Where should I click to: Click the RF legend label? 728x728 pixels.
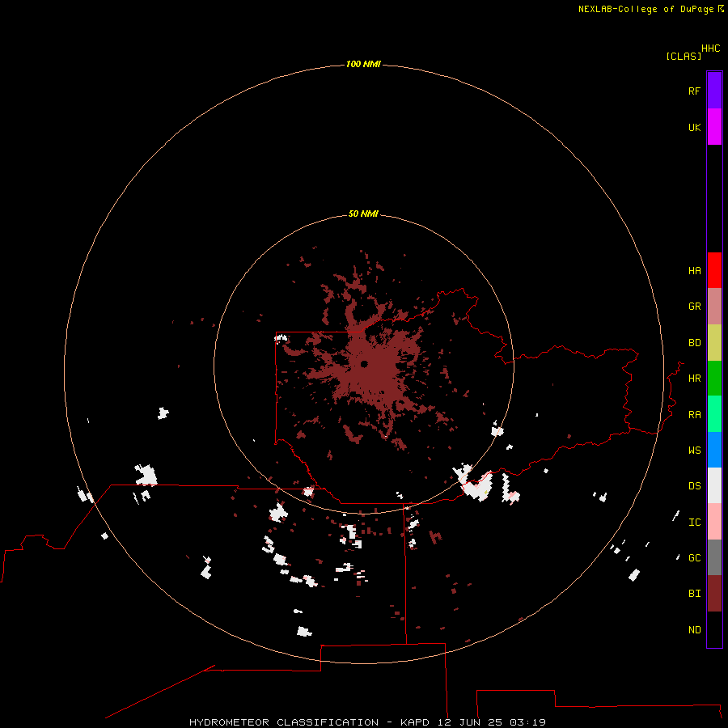point(694,91)
